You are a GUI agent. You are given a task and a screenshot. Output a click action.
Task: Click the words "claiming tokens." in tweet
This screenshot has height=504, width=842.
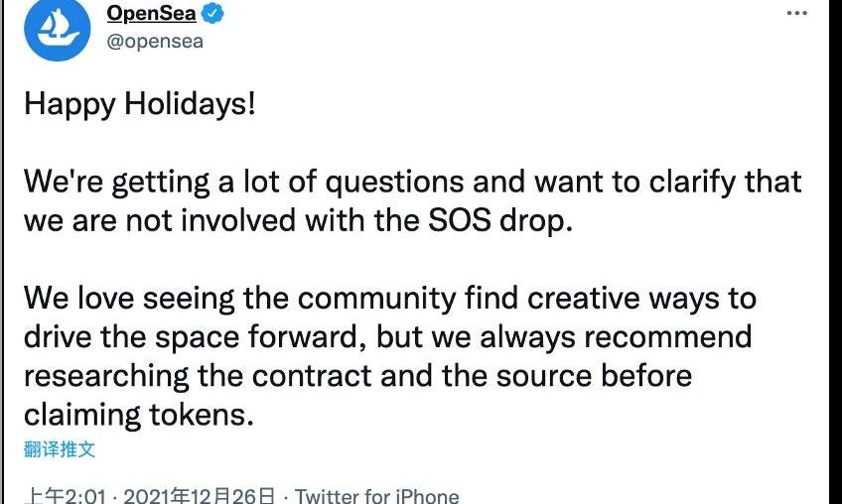coord(139,414)
